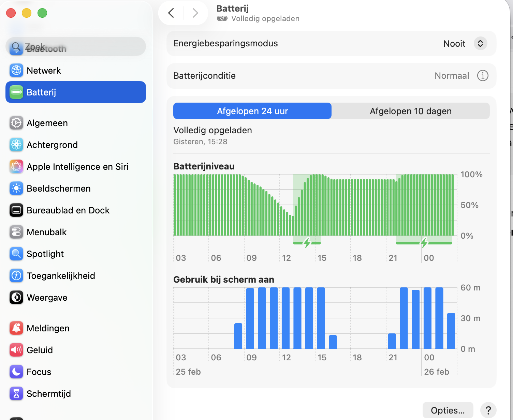
Task: Open Algemeen settings via its gear icon
Action: (x=16, y=123)
